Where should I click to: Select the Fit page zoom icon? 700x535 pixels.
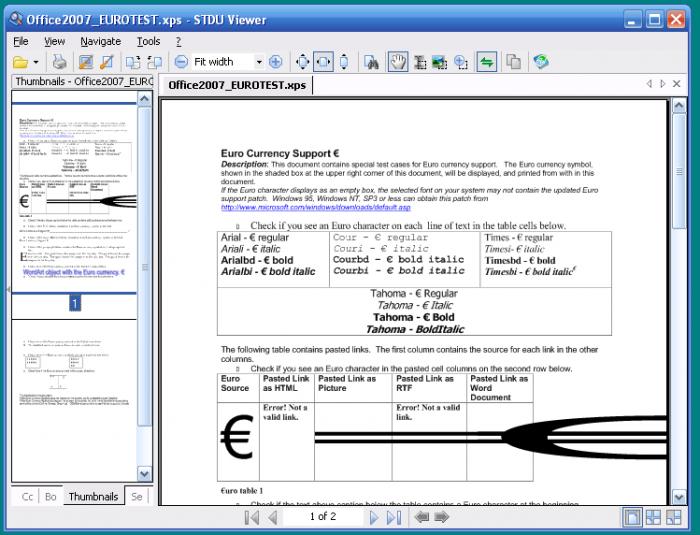[x=302, y=62]
